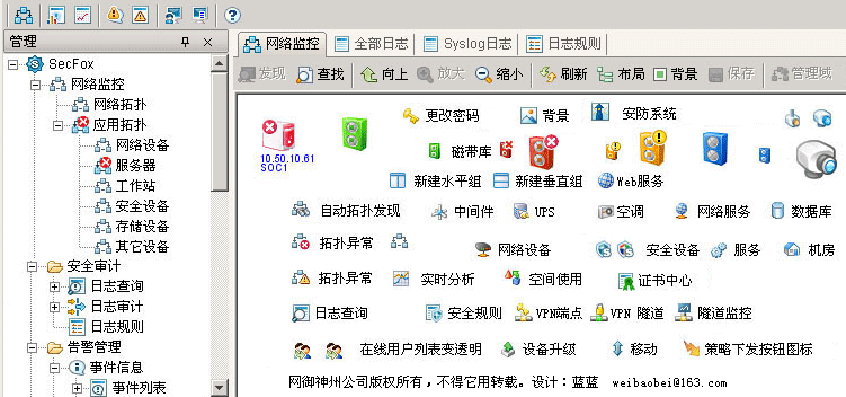Expand the 日志查询 tree node
The image size is (846, 397).
(54, 287)
